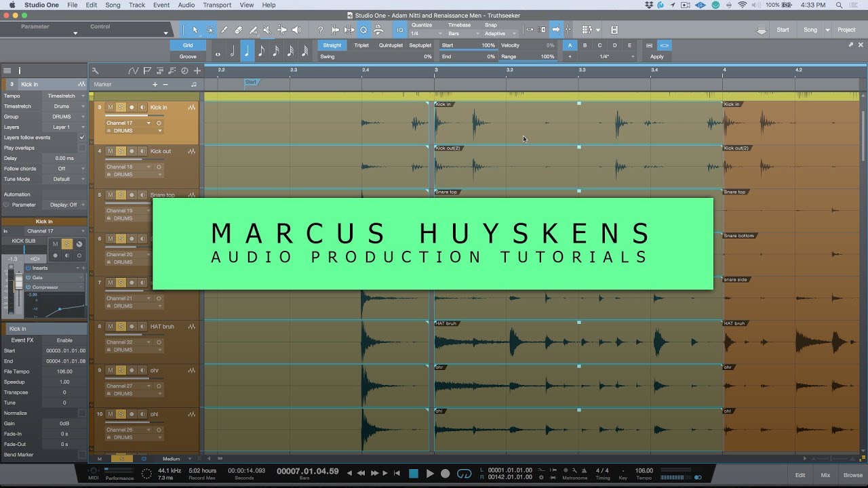Viewport: 868px width, 488px height.
Task: Mute the Kick in track
Action: coord(111,107)
